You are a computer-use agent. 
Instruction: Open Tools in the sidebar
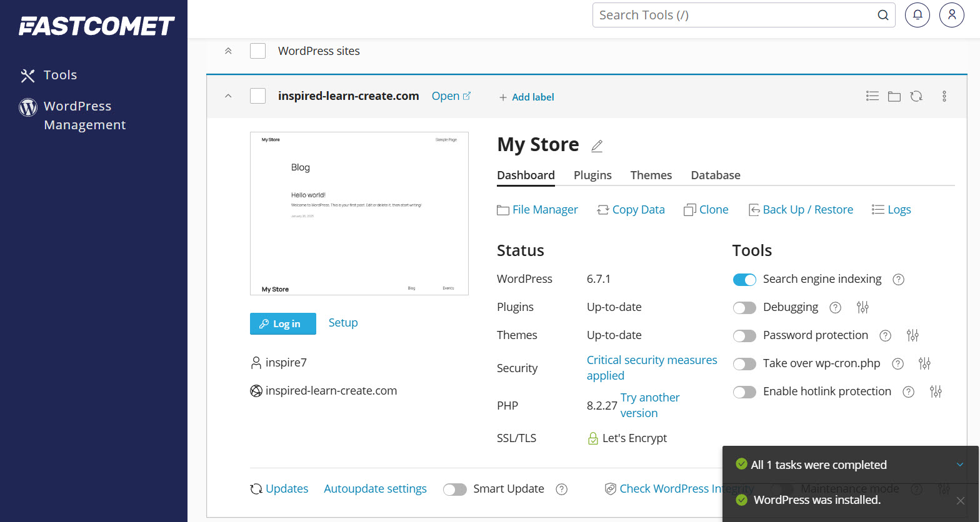point(48,76)
